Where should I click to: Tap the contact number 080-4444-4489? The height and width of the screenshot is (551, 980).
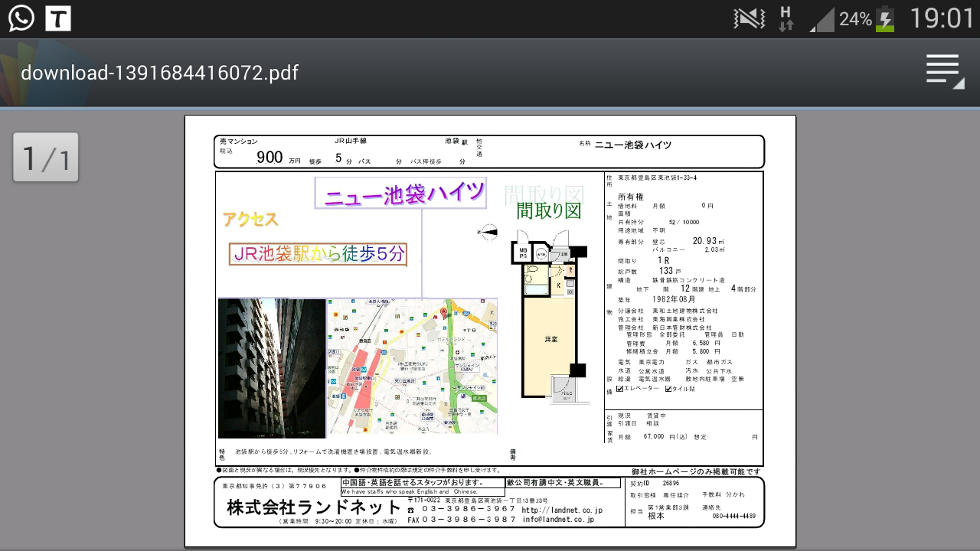[734, 516]
